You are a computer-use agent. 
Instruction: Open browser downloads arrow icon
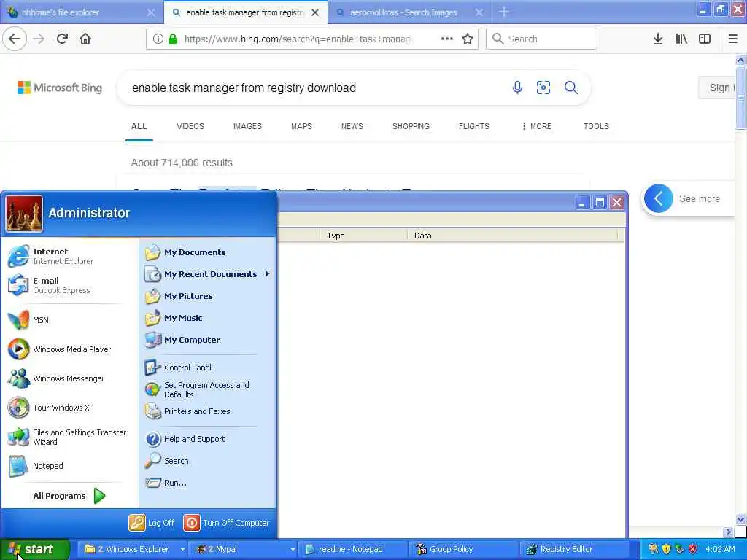pos(657,39)
